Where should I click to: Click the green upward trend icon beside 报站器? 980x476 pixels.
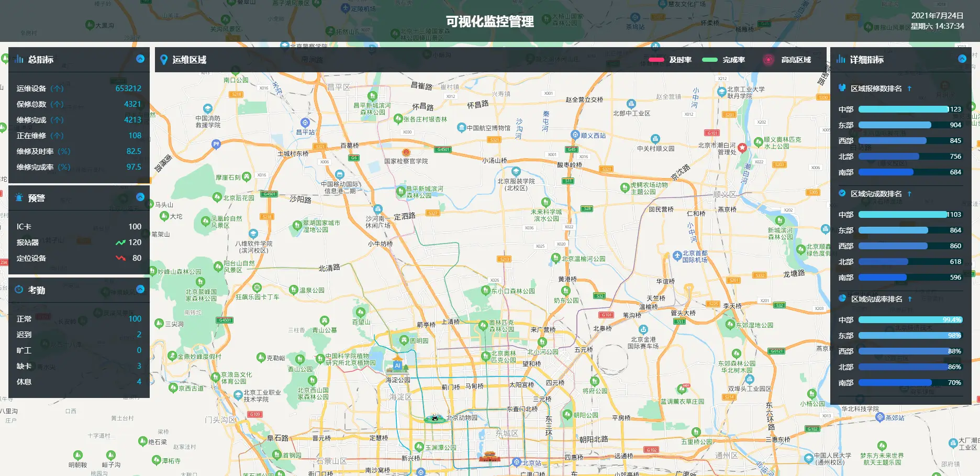[x=120, y=242]
